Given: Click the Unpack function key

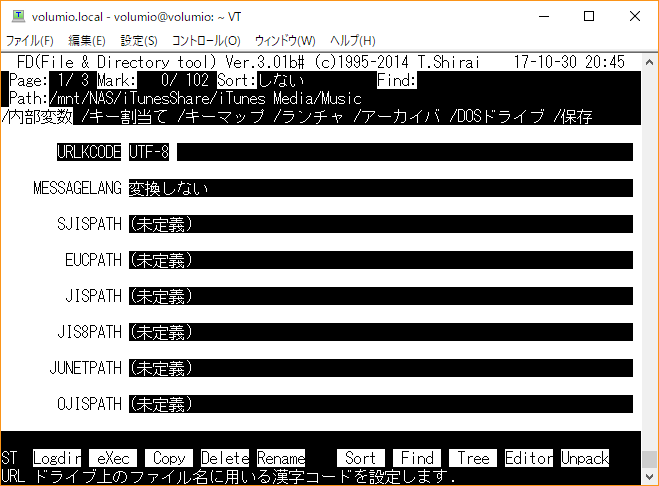Looking at the screenshot, I should [585, 458].
